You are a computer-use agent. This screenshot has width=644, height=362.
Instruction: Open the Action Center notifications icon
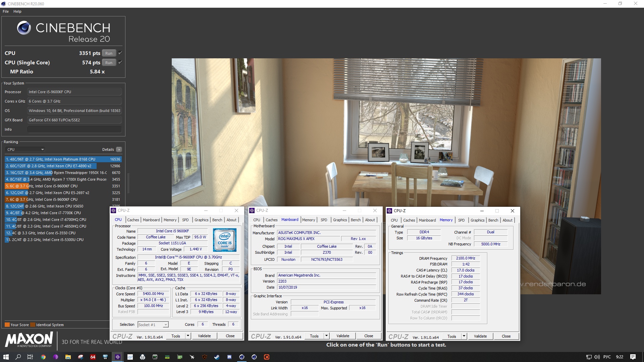633,357
